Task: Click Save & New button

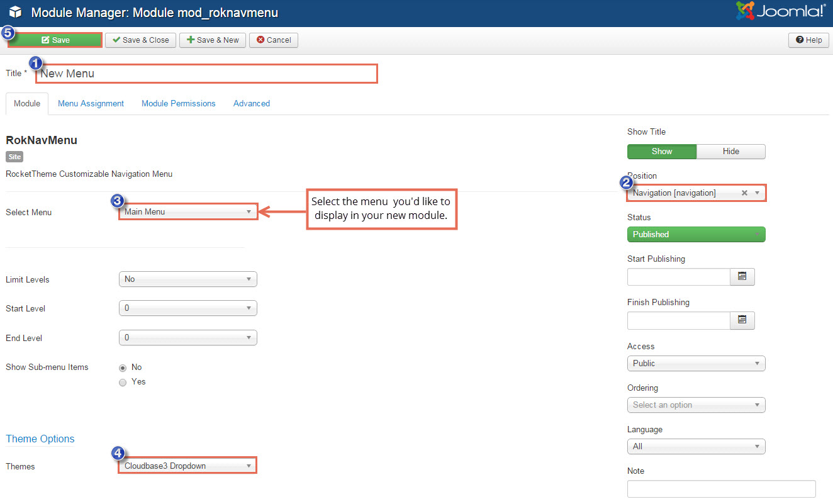Action: [x=213, y=40]
